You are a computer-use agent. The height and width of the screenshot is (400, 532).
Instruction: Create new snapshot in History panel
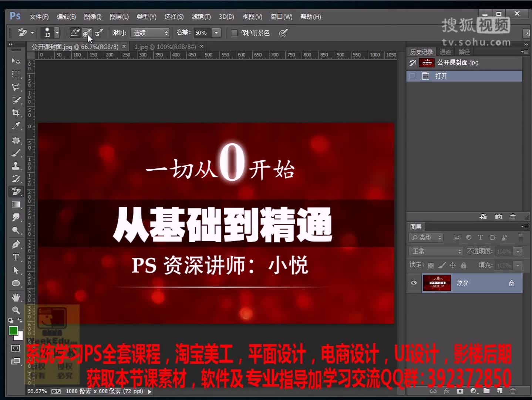point(499,217)
